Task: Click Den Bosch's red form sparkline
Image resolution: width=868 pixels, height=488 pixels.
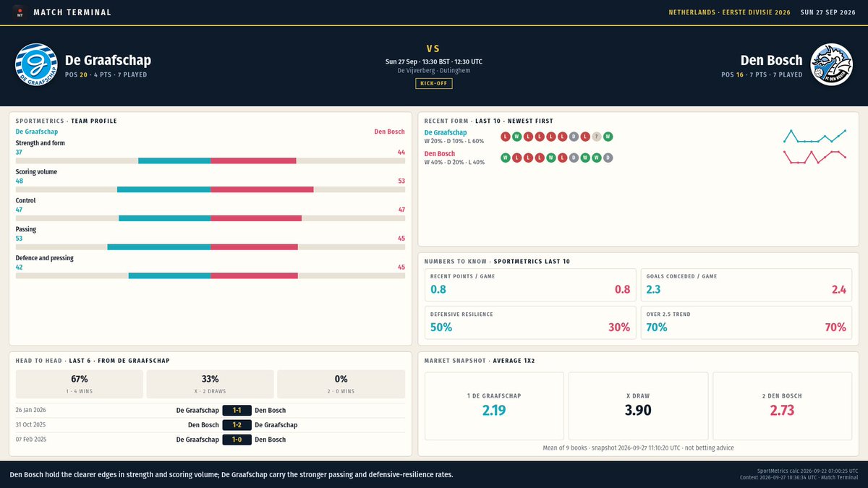Action: tap(814, 158)
